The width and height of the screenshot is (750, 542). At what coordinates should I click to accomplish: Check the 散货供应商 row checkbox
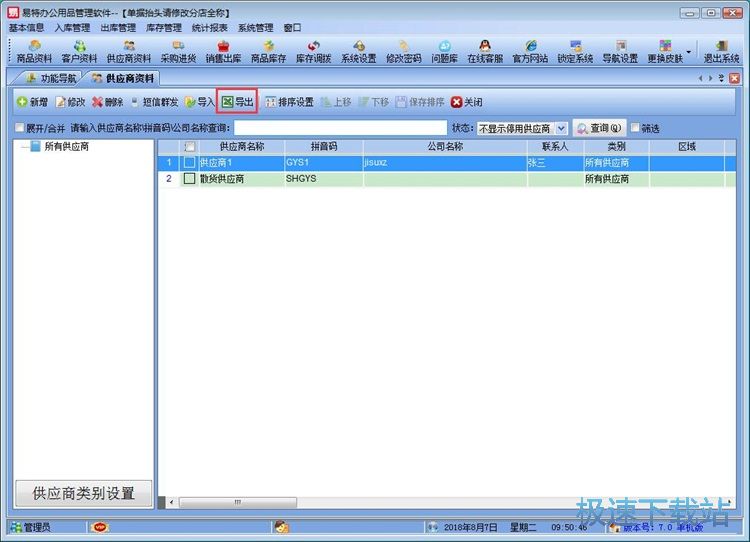(189, 179)
